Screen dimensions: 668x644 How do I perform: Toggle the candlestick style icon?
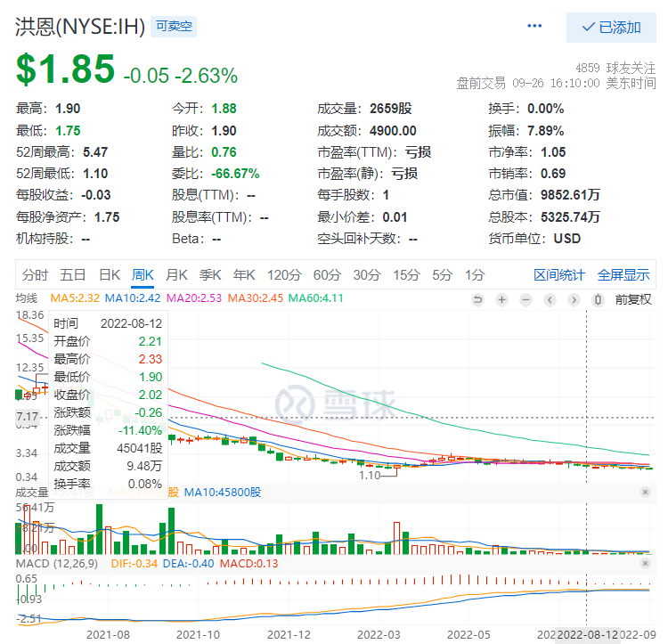(599, 299)
